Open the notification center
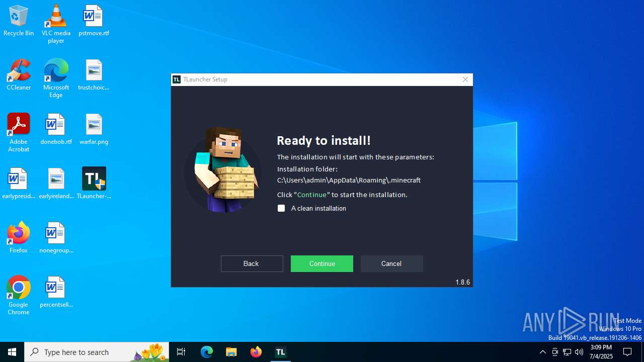644x362 pixels. click(627, 352)
